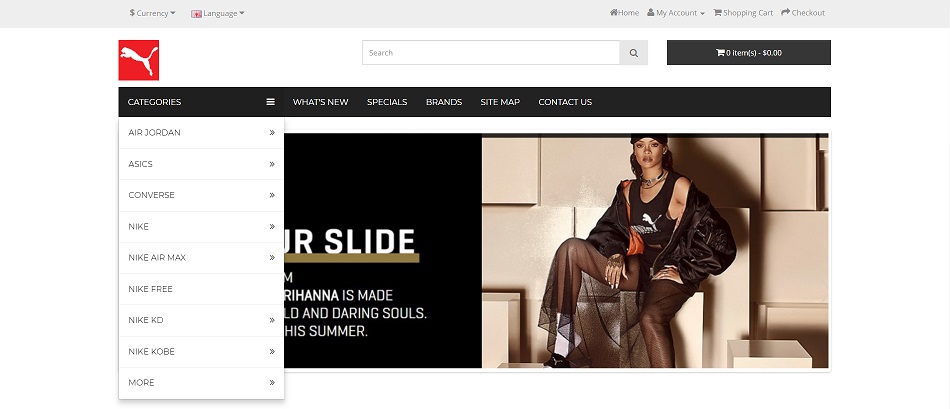The width and height of the screenshot is (950, 409).
Task: Go to the Checkout link
Action: pos(803,13)
